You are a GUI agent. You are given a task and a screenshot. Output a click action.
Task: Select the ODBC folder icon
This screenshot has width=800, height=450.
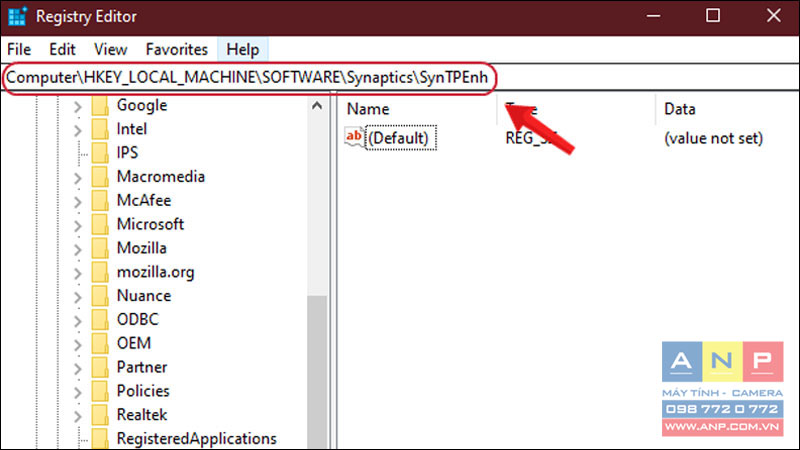[100, 320]
